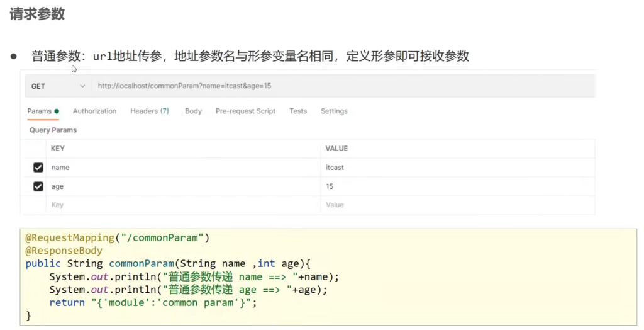Click the 'itcast' value cell

(335, 168)
